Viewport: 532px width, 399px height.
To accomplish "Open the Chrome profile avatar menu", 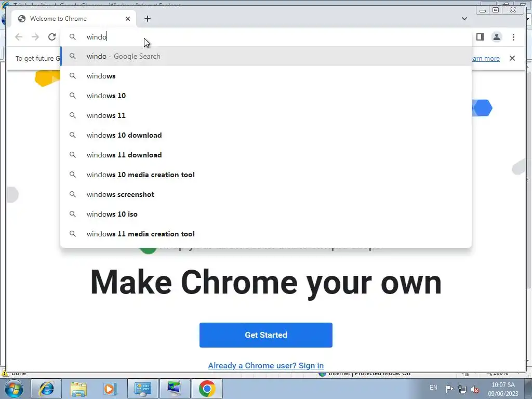I will (496, 37).
